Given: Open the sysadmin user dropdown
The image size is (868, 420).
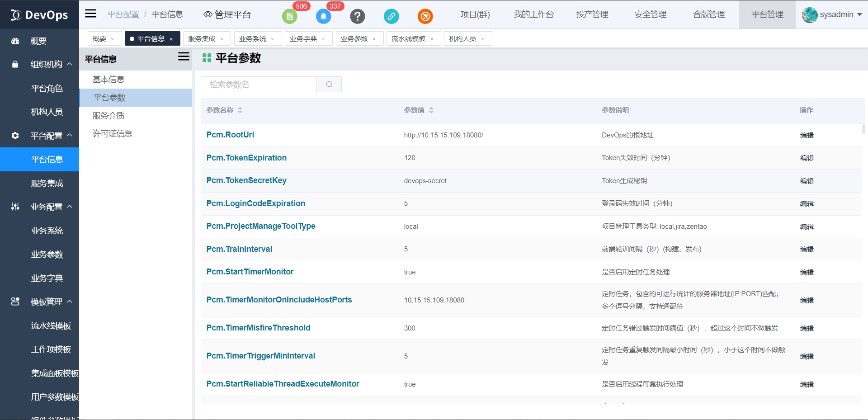Looking at the screenshot, I should pos(832,14).
